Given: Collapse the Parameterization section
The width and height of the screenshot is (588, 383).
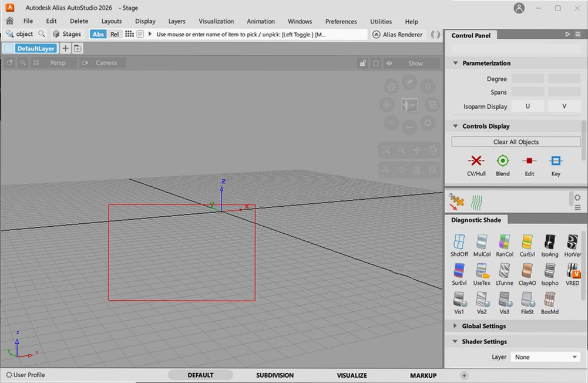Looking at the screenshot, I should pos(455,63).
